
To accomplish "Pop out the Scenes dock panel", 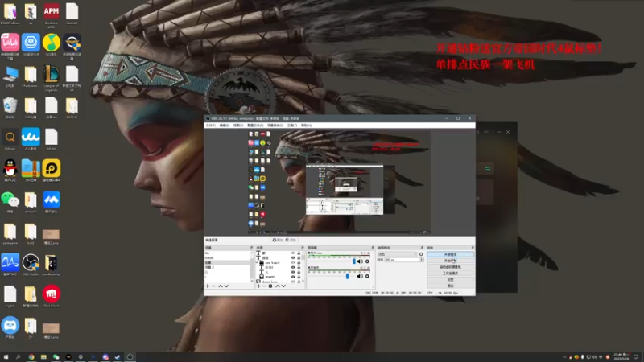I will click(x=251, y=248).
